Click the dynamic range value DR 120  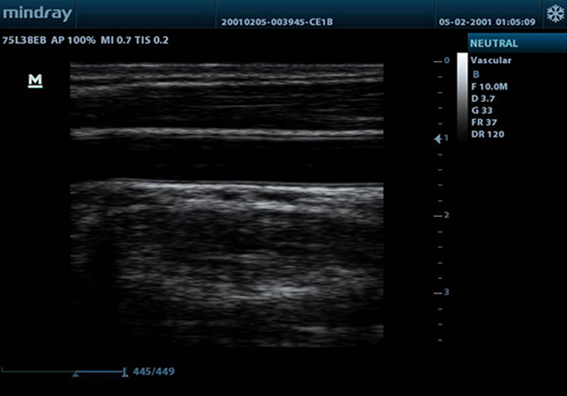(487, 135)
